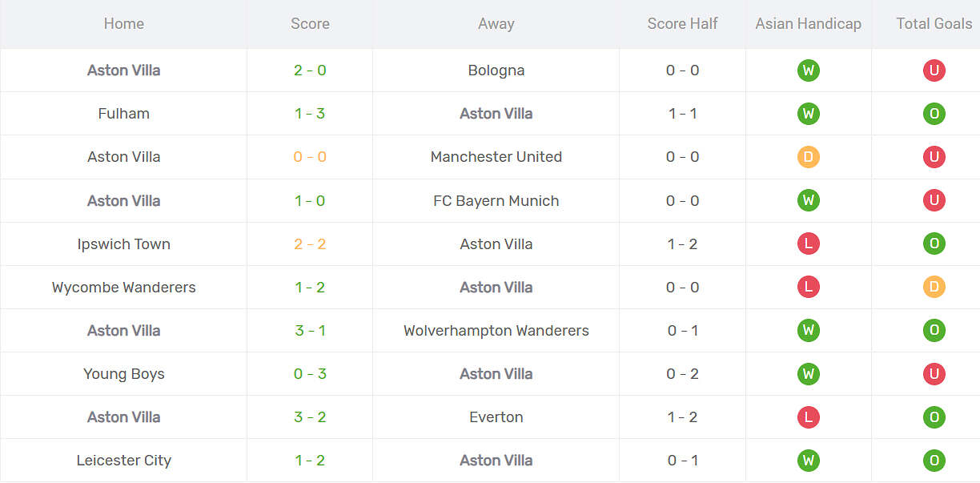Click the Asian Handicap column header
Image resolution: width=980 pixels, height=483 pixels.
pos(808,24)
